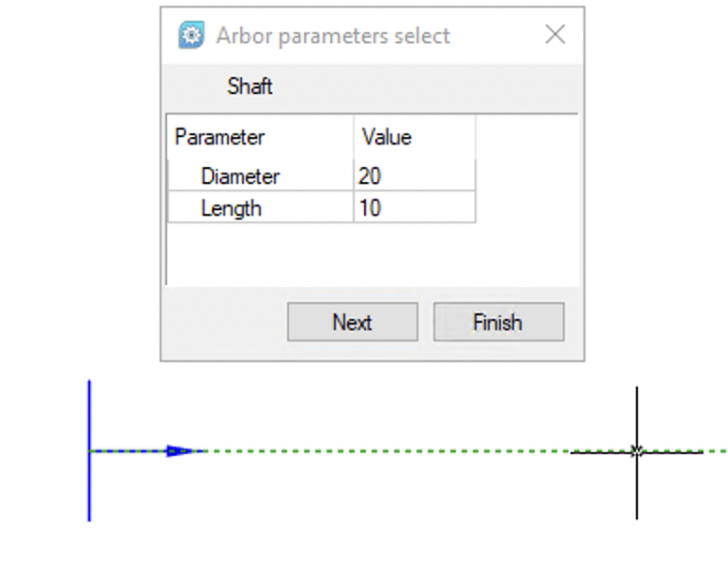Edit the Diameter value field showing 20
728x561 pixels.
pyautogui.click(x=414, y=176)
